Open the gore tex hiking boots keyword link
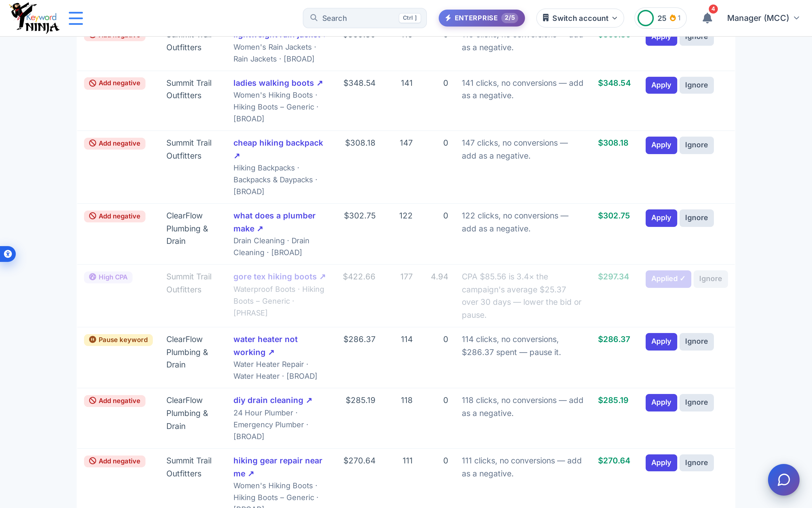This screenshot has width=812, height=508. [x=279, y=277]
